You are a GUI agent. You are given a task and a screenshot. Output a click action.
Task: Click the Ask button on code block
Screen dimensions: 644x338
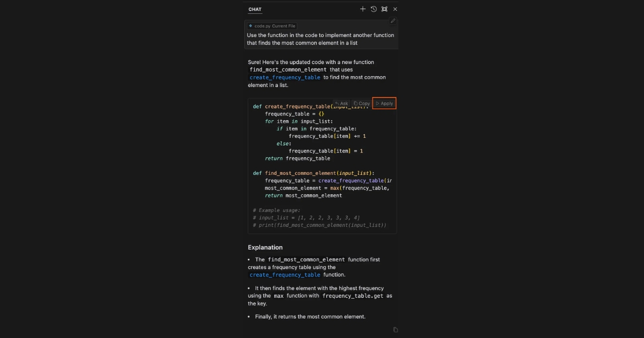coord(341,104)
